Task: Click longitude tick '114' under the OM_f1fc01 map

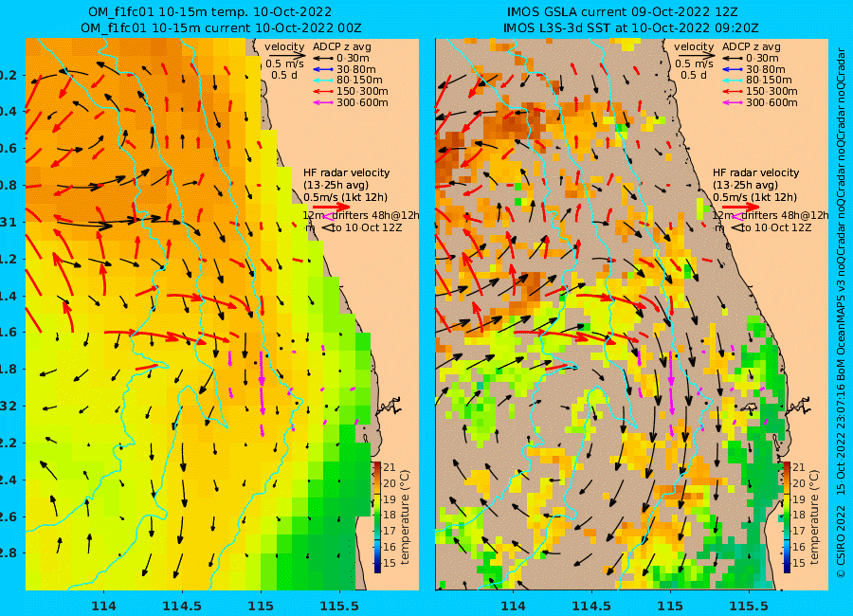Action: pyautogui.click(x=104, y=606)
